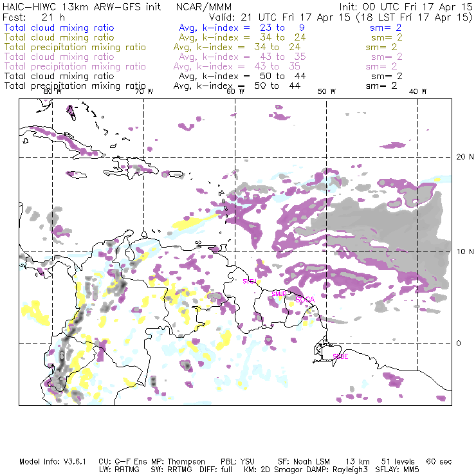Click olive "Avg, k-index = 34 to 24" on precipitation row

[x=237, y=47]
